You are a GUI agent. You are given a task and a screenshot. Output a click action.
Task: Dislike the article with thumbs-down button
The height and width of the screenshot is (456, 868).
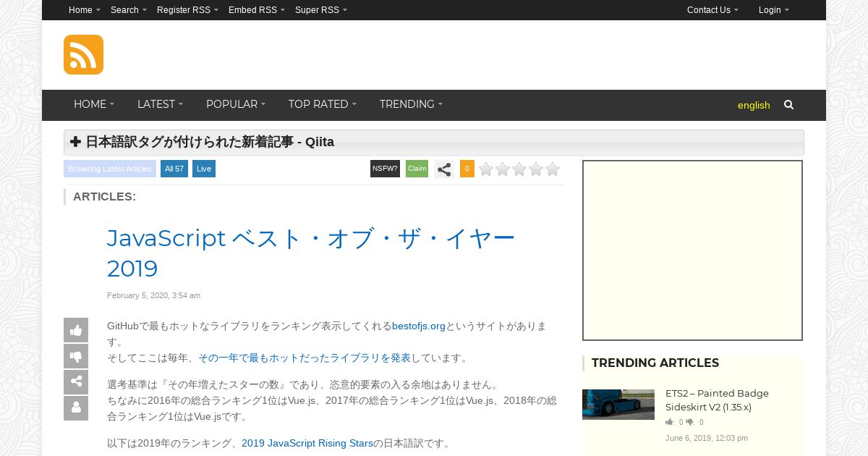[x=76, y=356]
